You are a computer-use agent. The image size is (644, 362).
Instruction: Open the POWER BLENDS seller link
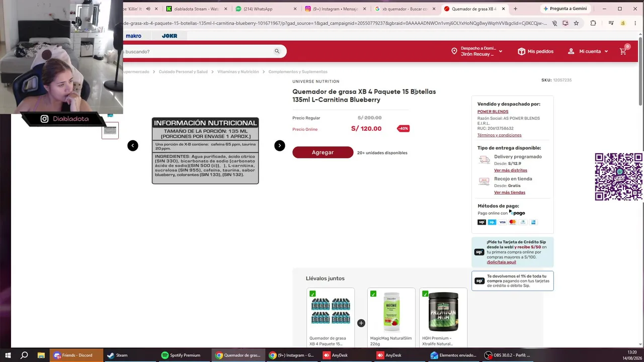coord(493,112)
